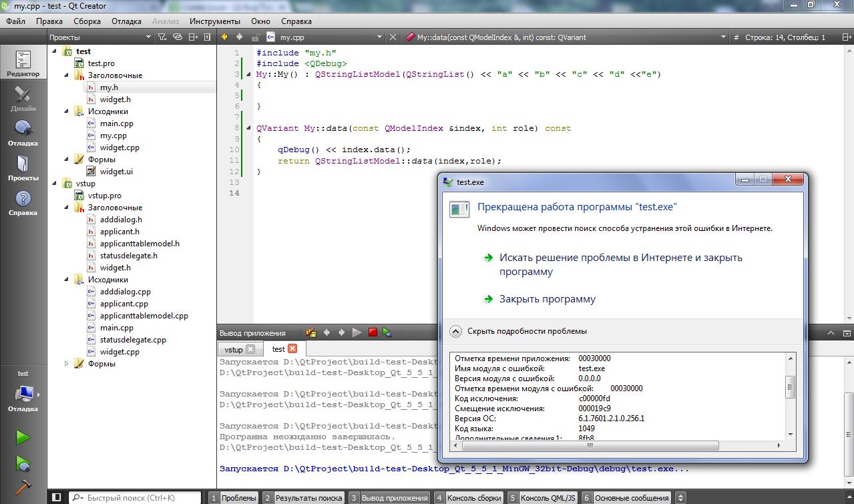The image size is (854, 504).
Task: Open the Консоль сборки pane
Action: click(468, 497)
